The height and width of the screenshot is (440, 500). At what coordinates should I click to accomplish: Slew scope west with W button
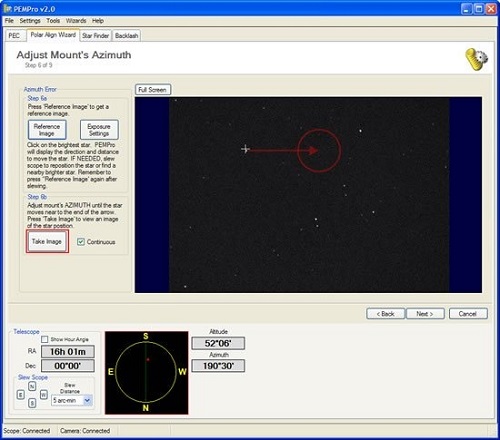coord(44,395)
